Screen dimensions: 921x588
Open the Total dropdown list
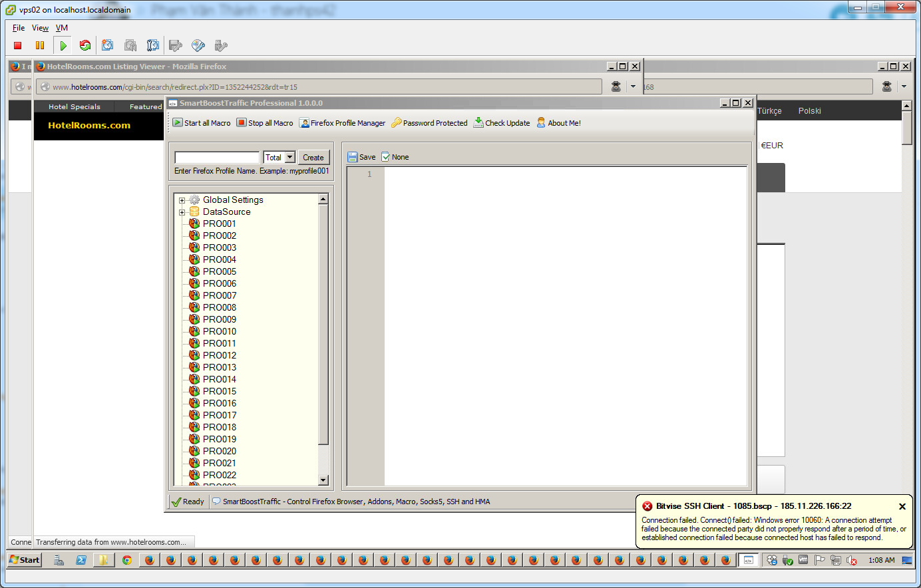click(290, 158)
